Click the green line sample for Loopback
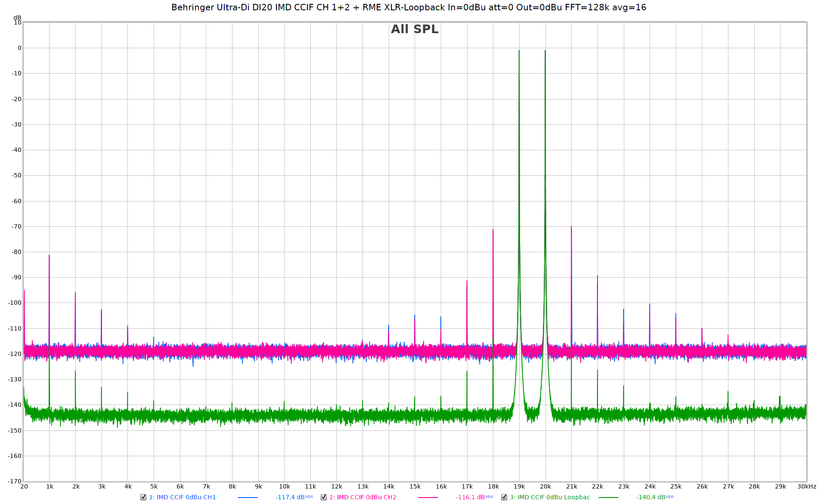The height and width of the screenshot is (504, 818). point(608,498)
